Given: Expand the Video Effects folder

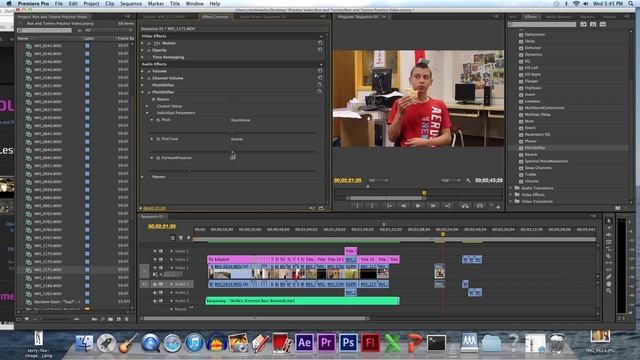Looking at the screenshot, I should click(x=511, y=195).
